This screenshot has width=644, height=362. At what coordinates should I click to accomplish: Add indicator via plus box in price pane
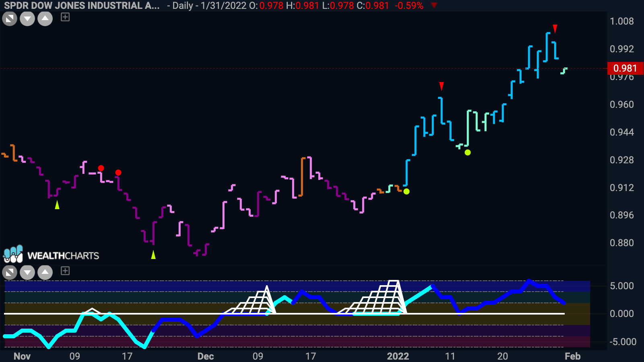pyautogui.click(x=65, y=17)
